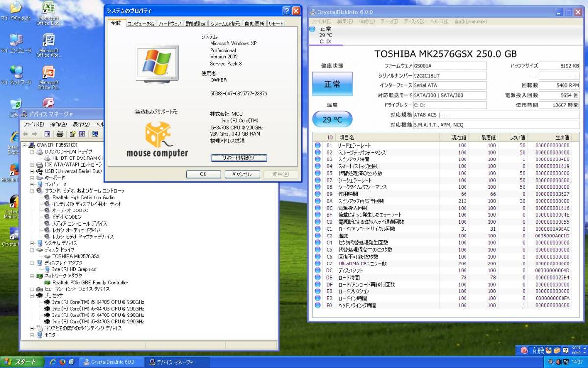Expand the システム デバイス node
588x368 pixels.
32,243
